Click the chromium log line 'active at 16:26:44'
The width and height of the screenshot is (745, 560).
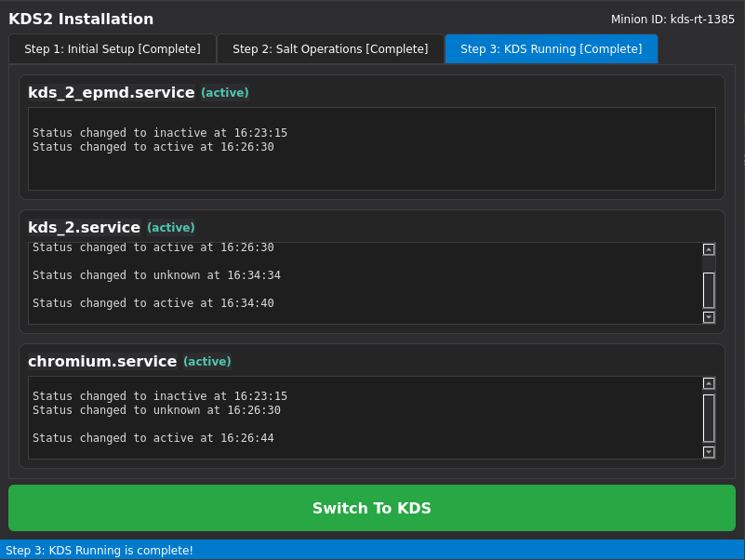pos(153,438)
